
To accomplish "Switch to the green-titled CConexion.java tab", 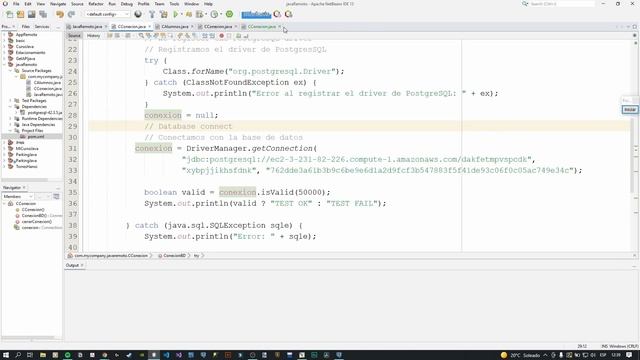I will coord(262,27).
